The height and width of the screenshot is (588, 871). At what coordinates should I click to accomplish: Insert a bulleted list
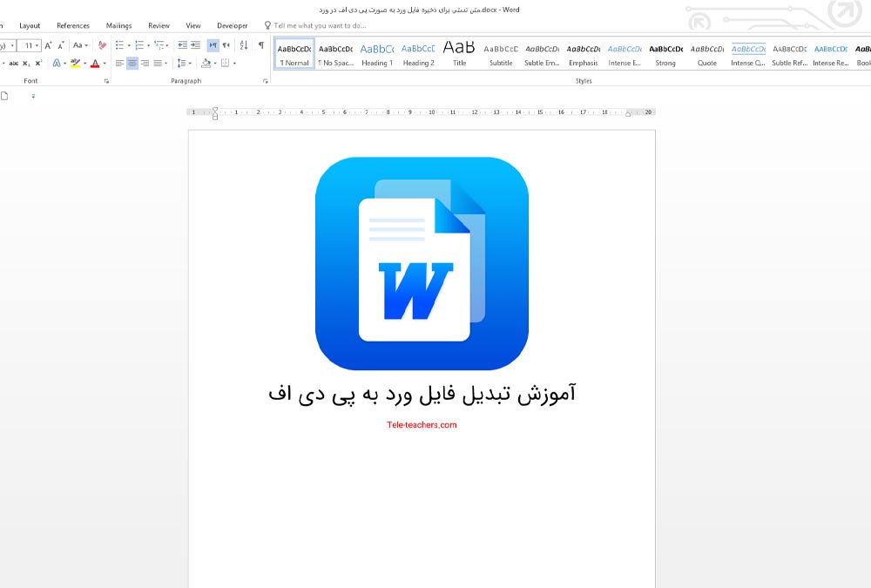coord(119,45)
